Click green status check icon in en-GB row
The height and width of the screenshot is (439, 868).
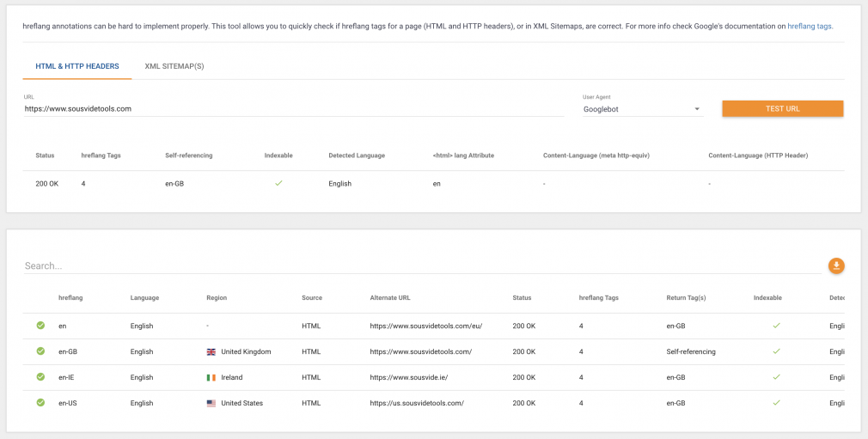coord(40,351)
